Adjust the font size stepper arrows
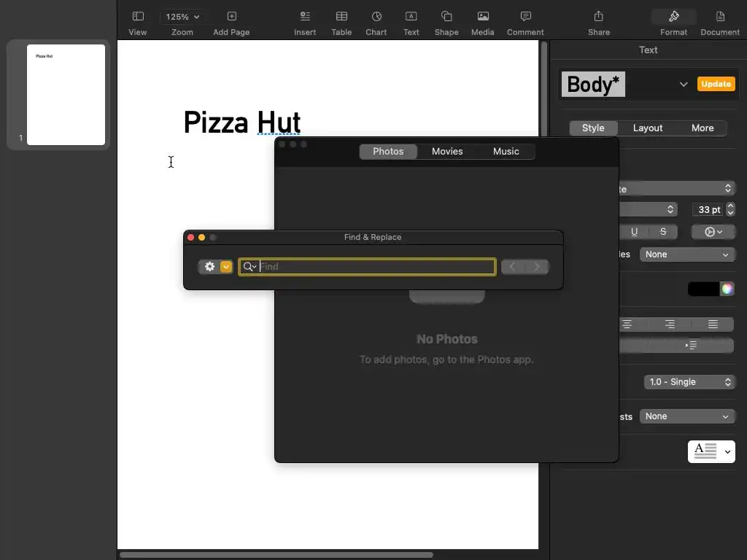 [730, 209]
